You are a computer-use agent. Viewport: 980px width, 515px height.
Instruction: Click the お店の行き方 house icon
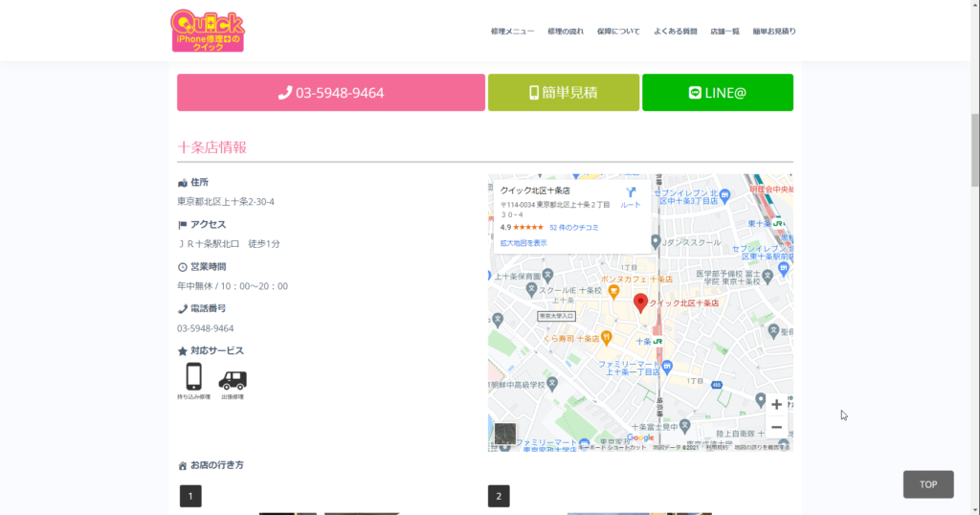click(x=183, y=465)
